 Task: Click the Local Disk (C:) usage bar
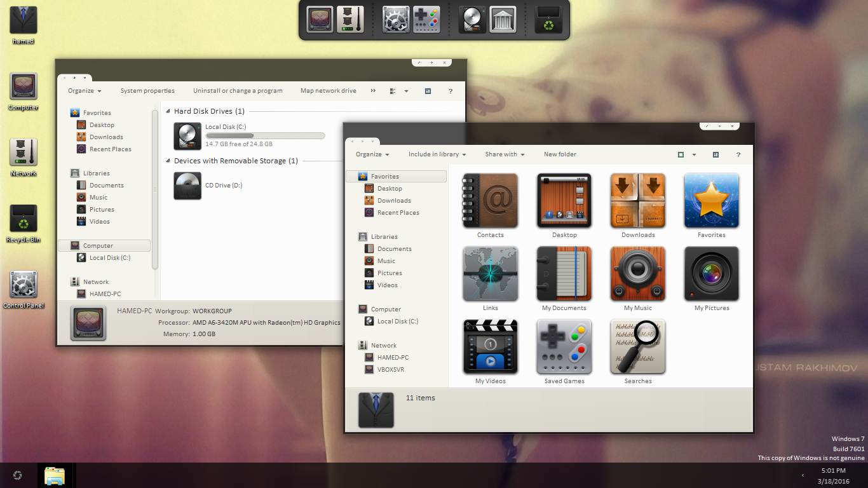pos(265,135)
